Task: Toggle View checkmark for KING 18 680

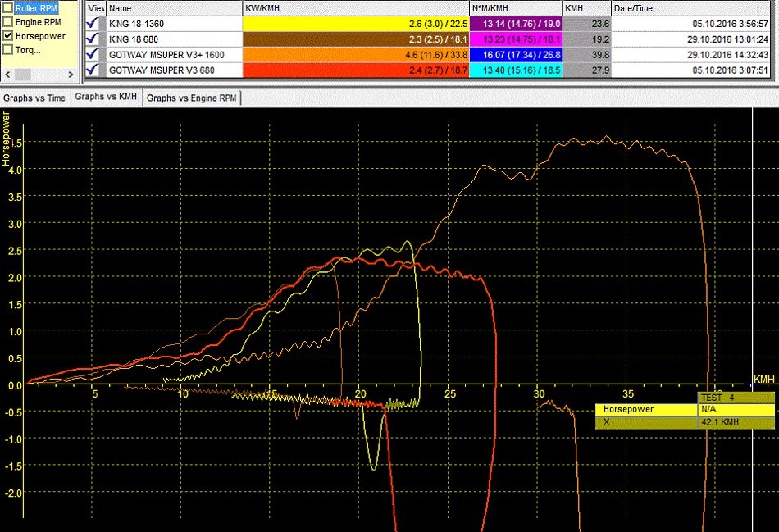Action: point(93,39)
